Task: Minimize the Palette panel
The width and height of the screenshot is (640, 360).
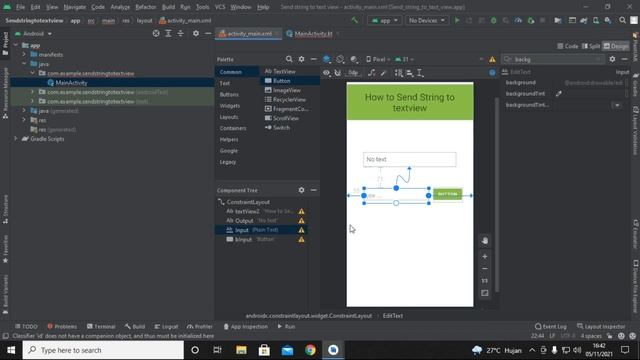Action: 313,59
